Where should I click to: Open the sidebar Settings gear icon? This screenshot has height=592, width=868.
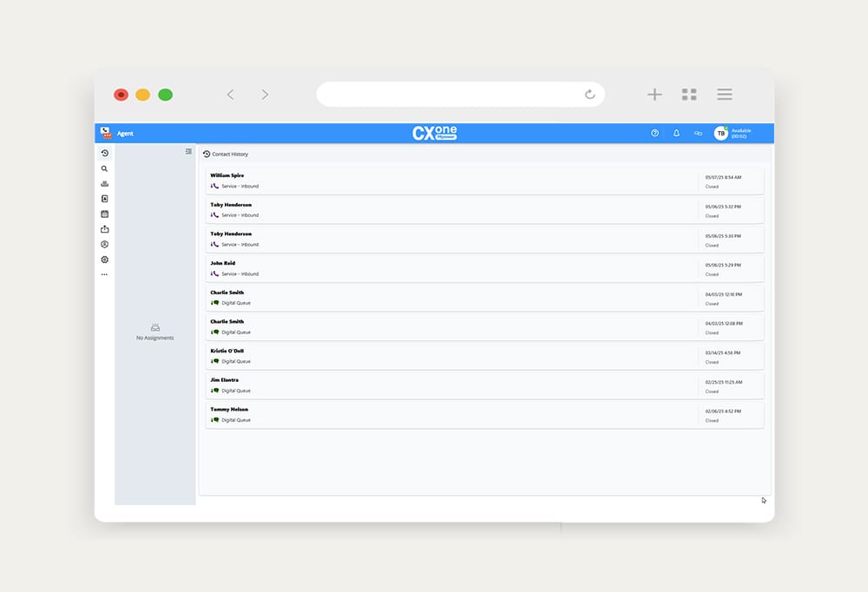(104, 260)
